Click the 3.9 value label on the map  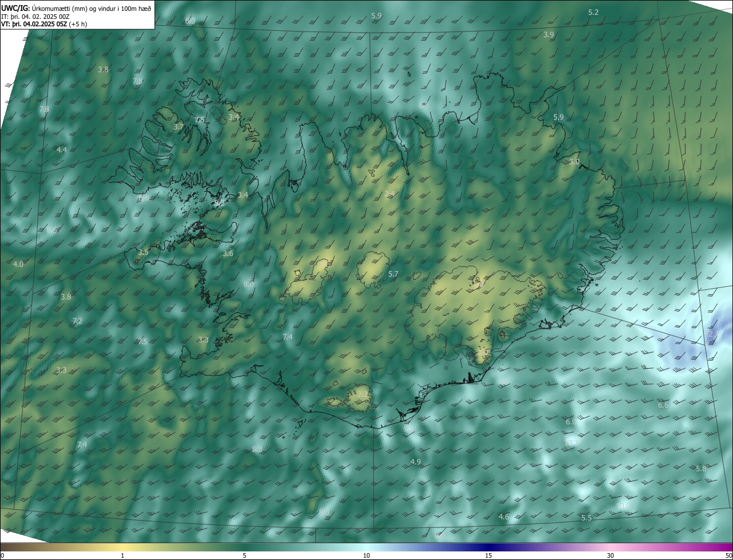(x=549, y=34)
